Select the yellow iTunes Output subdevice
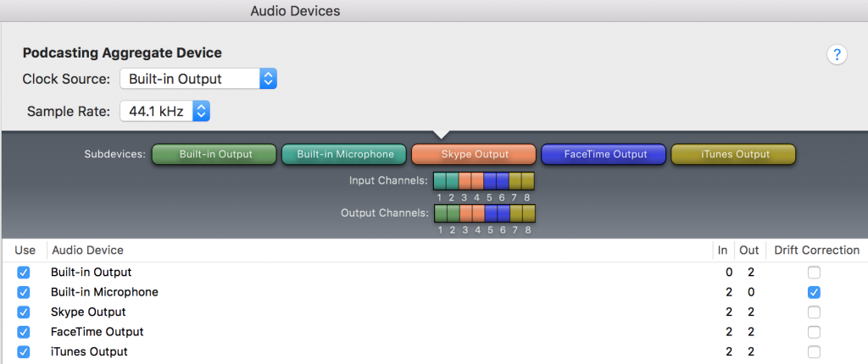This screenshot has height=364, width=868. click(x=733, y=154)
